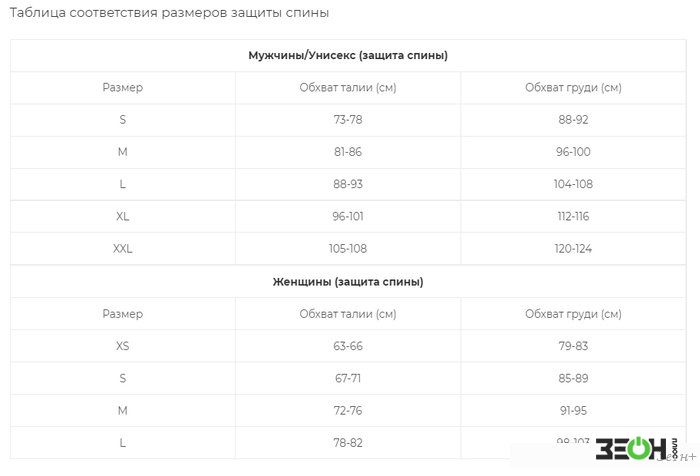Screen dimensions: 700x476
Task: Select waist value 105-108
Action: pos(348,249)
